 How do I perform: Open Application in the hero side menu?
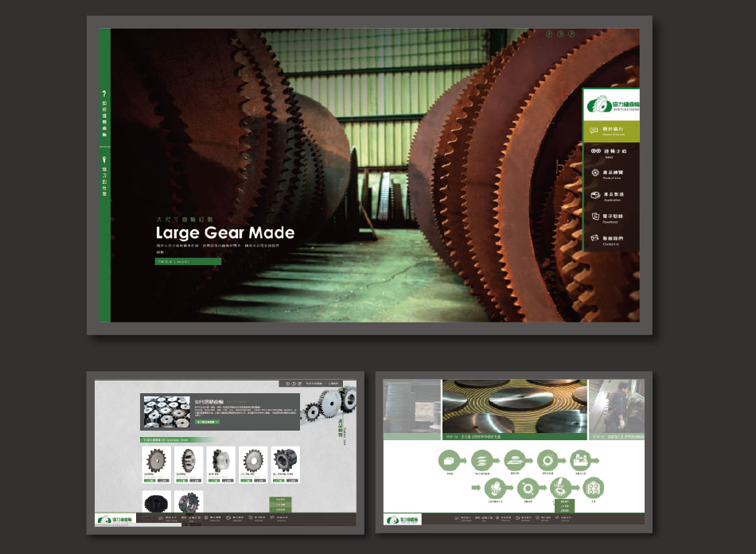point(611,197)
